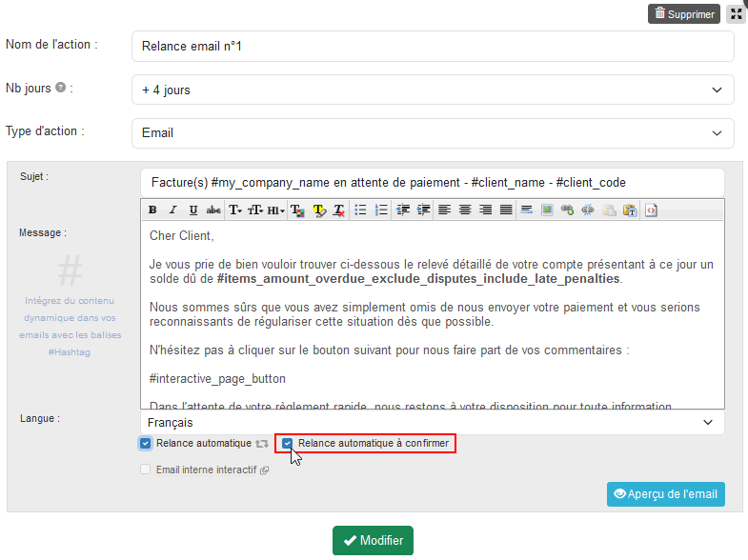Pick the text font color
Viewport: 748px width, 560px height.
297,210
